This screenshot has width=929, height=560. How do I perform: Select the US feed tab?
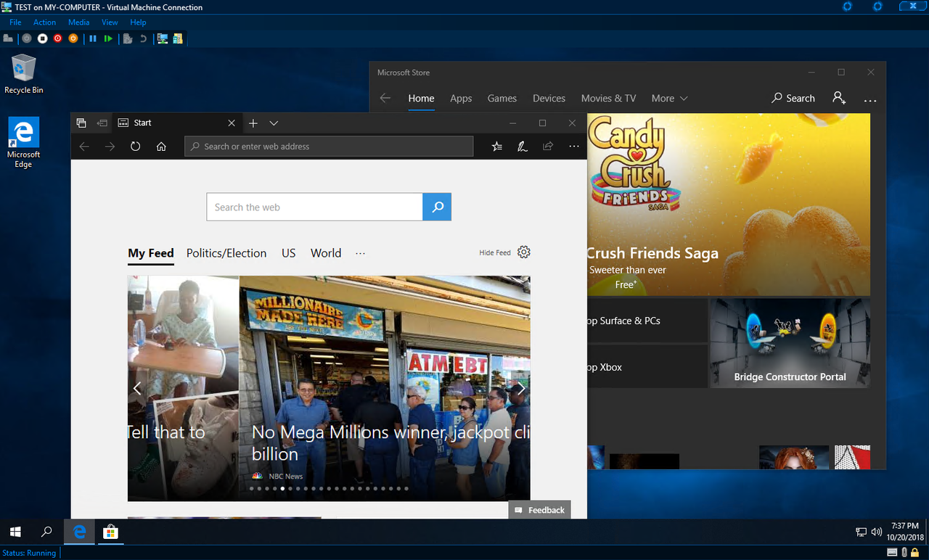[289, 253]
